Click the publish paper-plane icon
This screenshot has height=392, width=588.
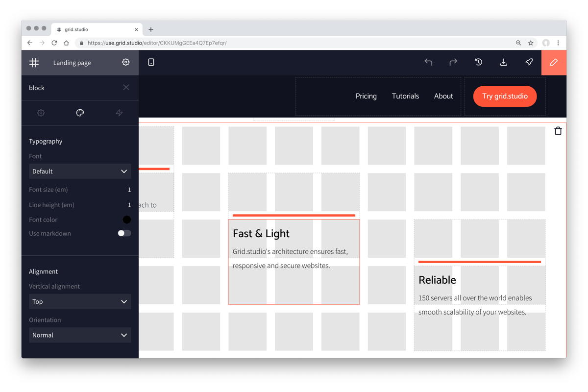click(529, 62)
